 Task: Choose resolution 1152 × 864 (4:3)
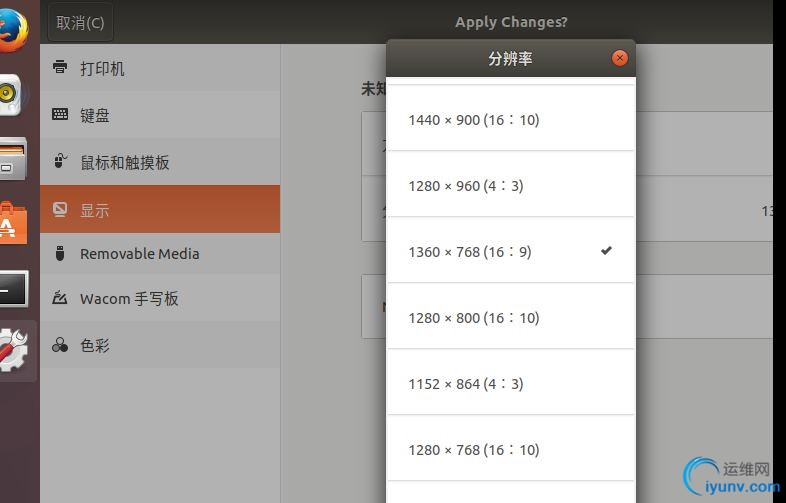pyautogui.click(x=511, y=383)
